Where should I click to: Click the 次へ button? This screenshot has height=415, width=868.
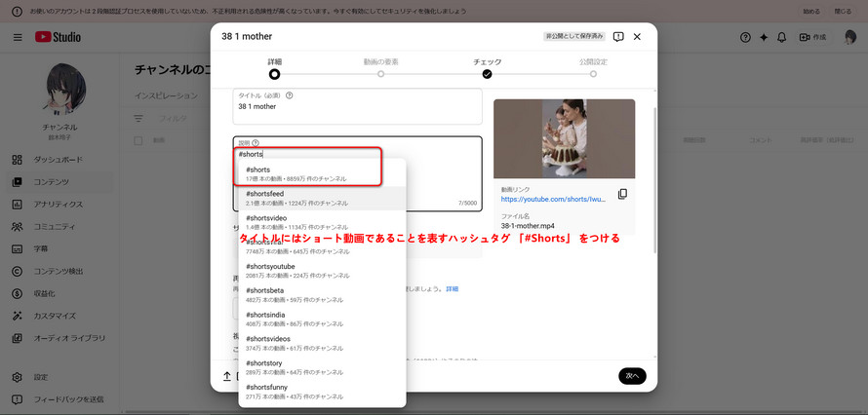click(x=632, y=376)
